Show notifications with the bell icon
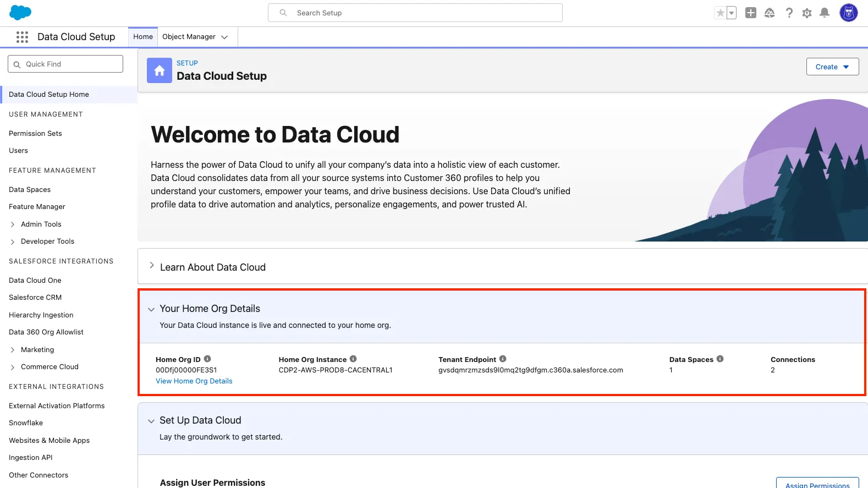Screen dimensions: 868x488 tap(824, 13)
